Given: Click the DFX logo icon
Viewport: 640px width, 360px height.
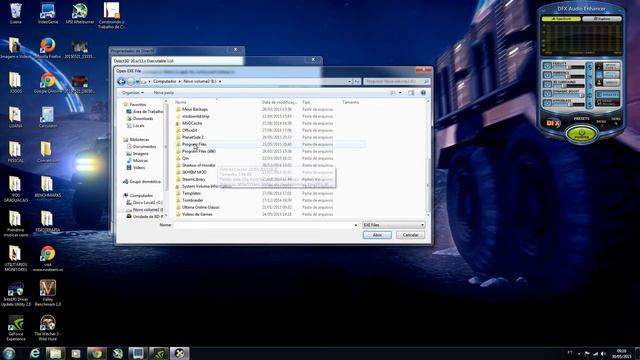Looking at the screenshot, I should coord(553,123).
